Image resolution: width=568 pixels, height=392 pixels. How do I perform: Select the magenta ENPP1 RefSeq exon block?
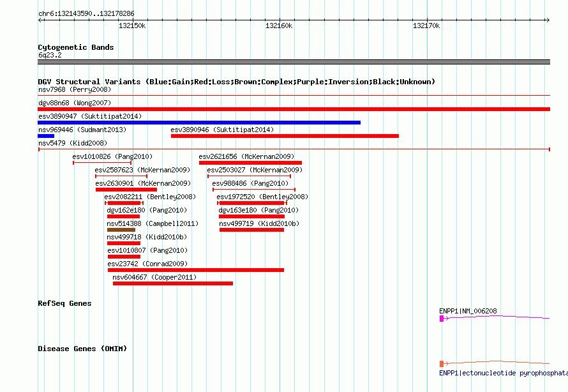[x=442, y=319]
